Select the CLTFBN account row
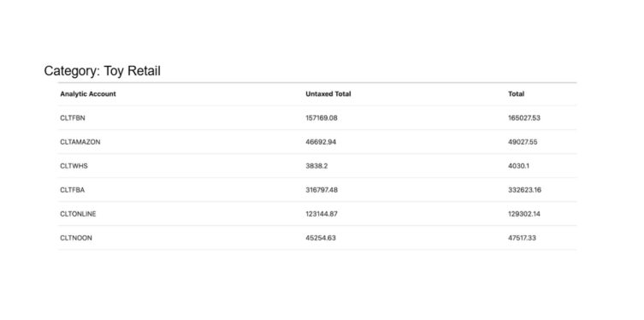The image size is (644, 320). click(317, 118)
